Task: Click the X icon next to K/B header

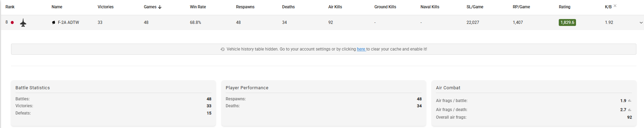Action: point(615,6)
